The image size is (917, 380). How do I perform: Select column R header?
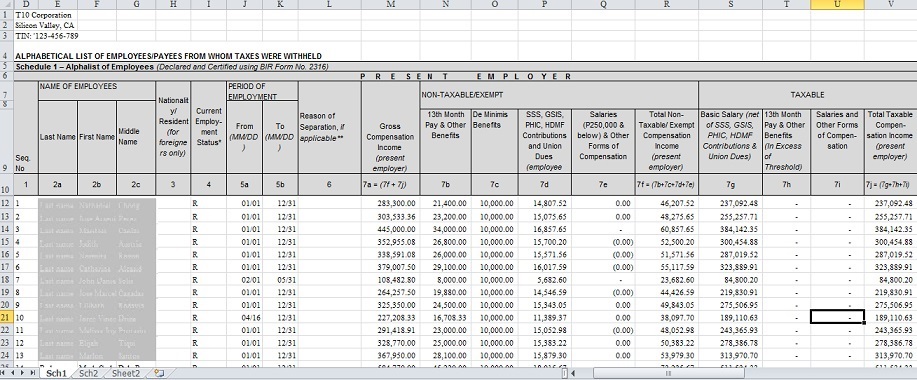click(x=667, y=4)
